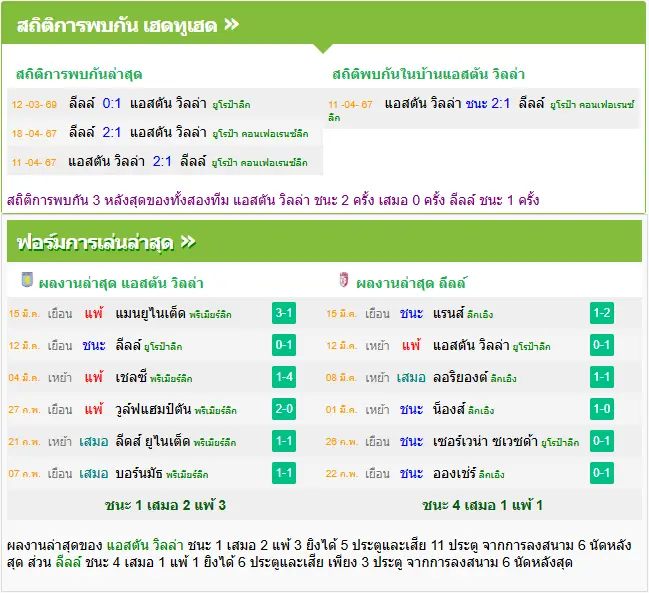Image resolution: width=649 pixels, height=593 pixels.
Task: Click the เชลซี opponent name
Action: 131,377
